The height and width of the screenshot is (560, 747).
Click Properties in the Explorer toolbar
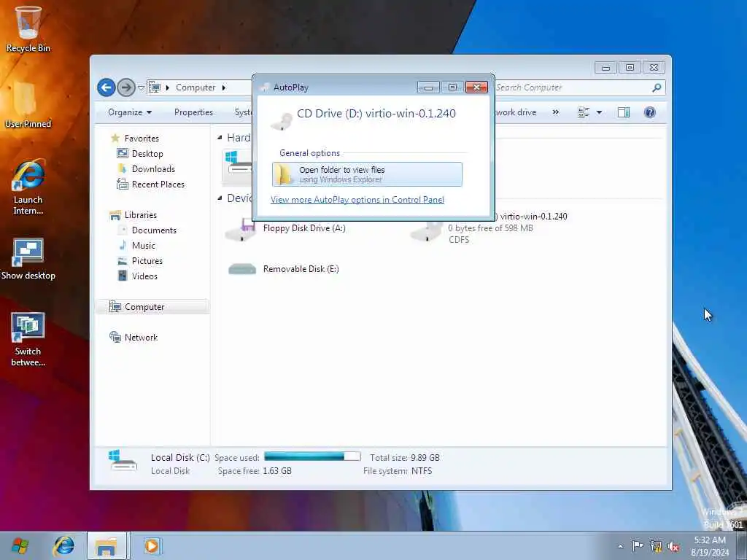[193, 112]
